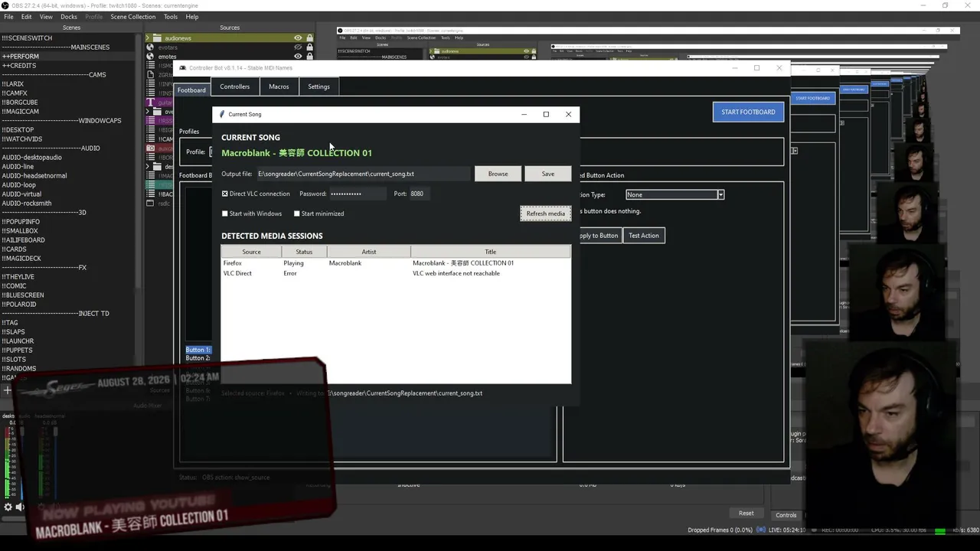Select Button 1 in the footboard list

click(198, 350)
